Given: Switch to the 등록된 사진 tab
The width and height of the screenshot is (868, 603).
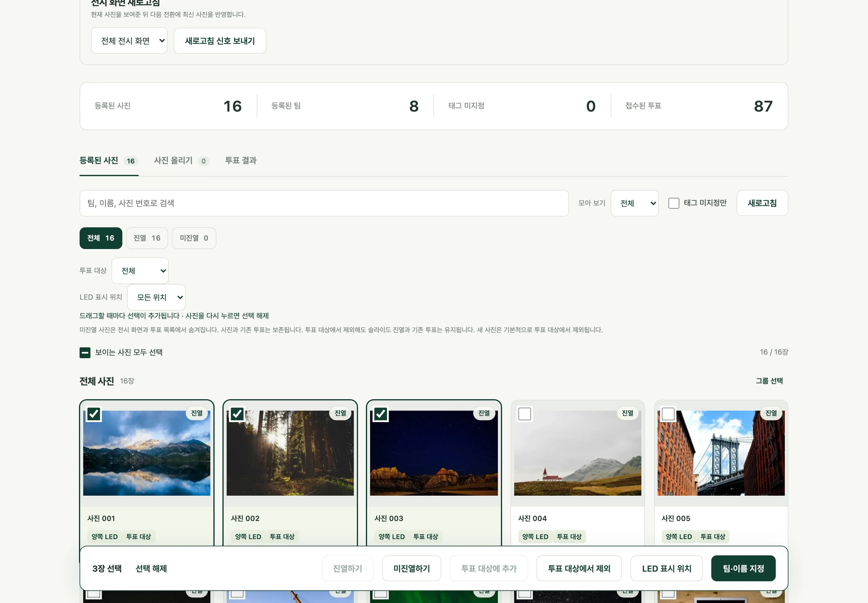Looking at the screenshot, I should (x=109, y=161).
